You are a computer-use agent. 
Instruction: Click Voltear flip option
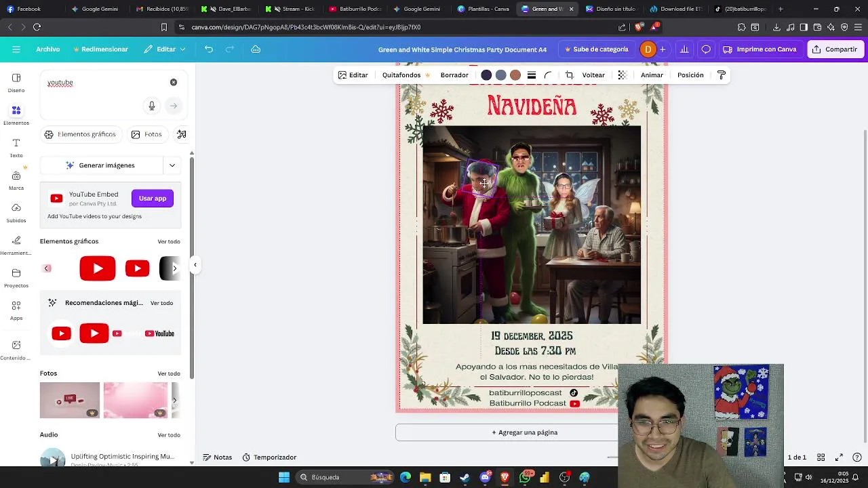(x=593, y=75)
